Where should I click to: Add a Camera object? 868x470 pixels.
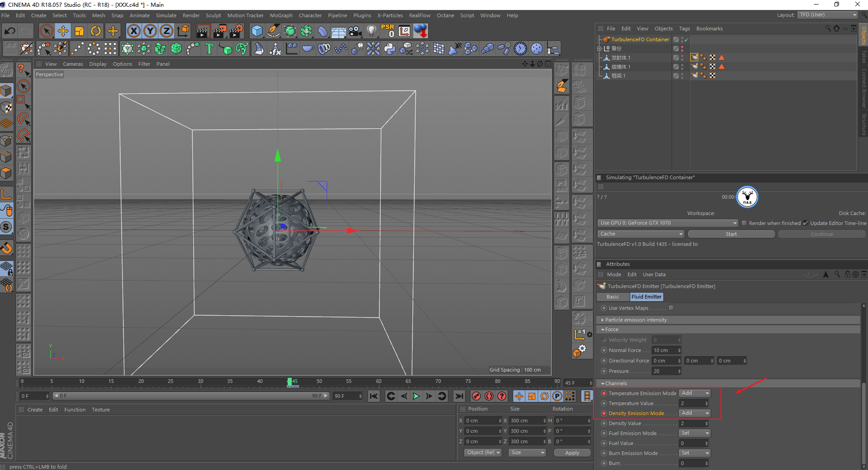coord(355,31)
